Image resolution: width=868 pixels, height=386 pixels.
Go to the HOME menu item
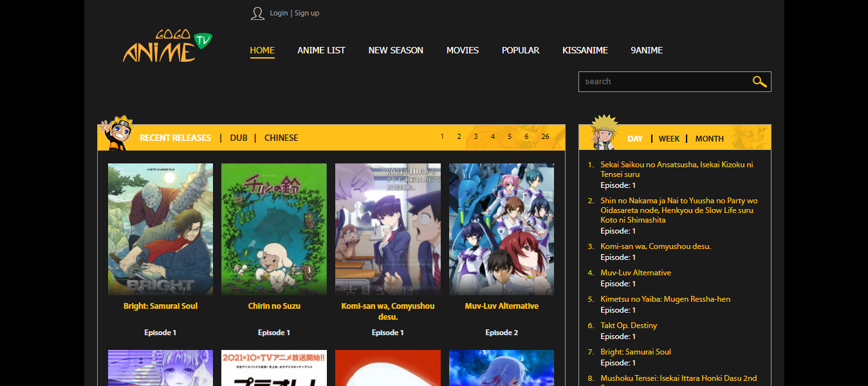click(x=263, y=50)
